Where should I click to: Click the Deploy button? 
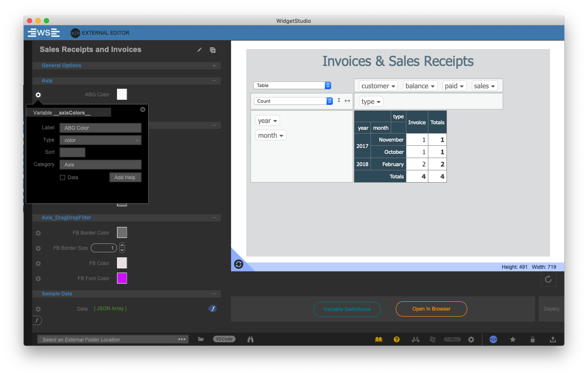[552, 309]
